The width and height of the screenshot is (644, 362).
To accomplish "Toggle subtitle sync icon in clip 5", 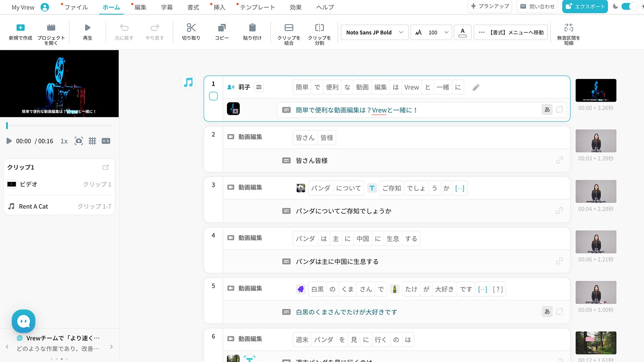I will point(559,311).
